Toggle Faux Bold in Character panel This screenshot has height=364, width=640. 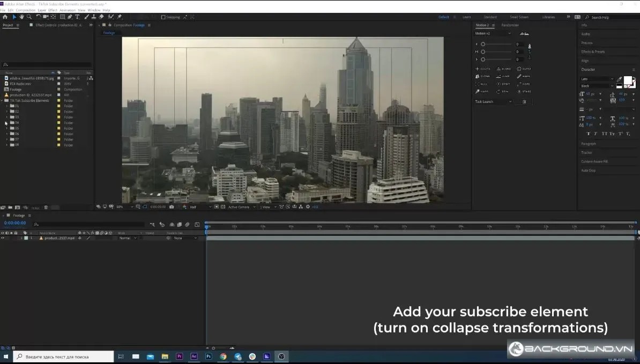point(588,134)
